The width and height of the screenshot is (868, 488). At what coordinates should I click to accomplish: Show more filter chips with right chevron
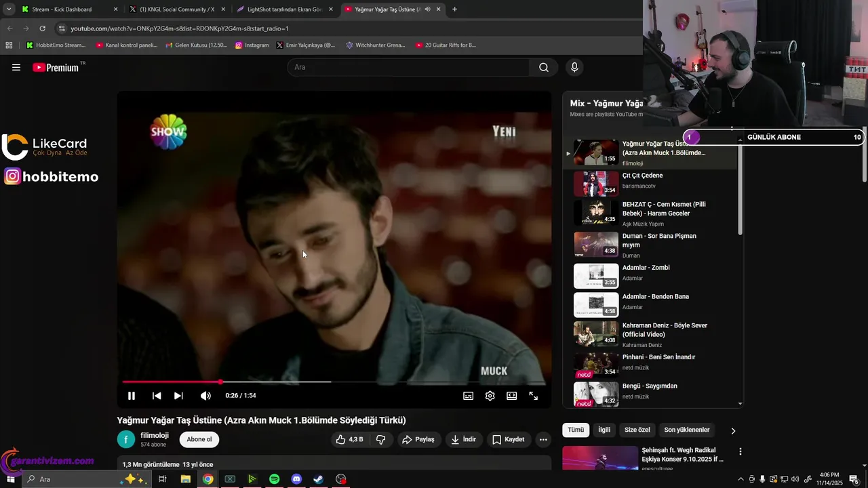733,430
